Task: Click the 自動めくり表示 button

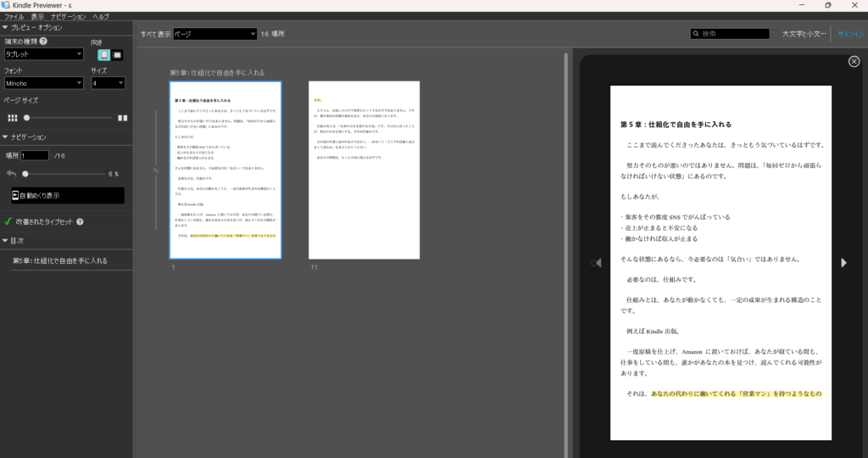Action: tap(67, 195)
